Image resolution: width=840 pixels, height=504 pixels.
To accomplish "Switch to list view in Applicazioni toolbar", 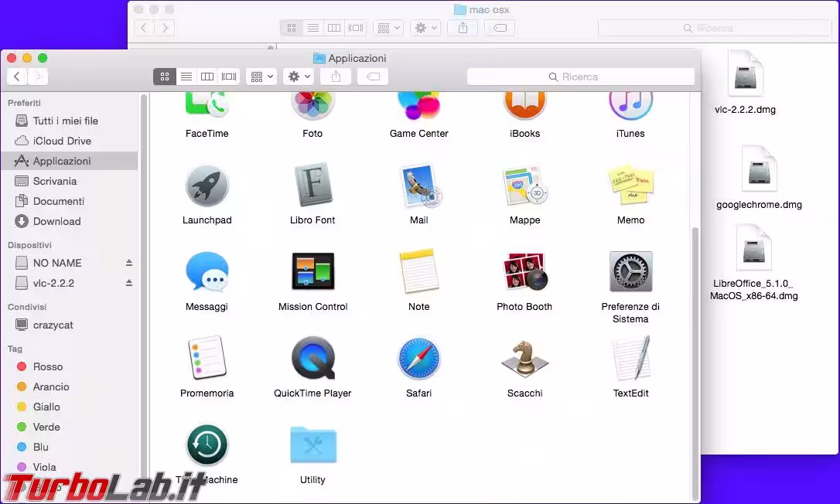I will pos(186,77).
